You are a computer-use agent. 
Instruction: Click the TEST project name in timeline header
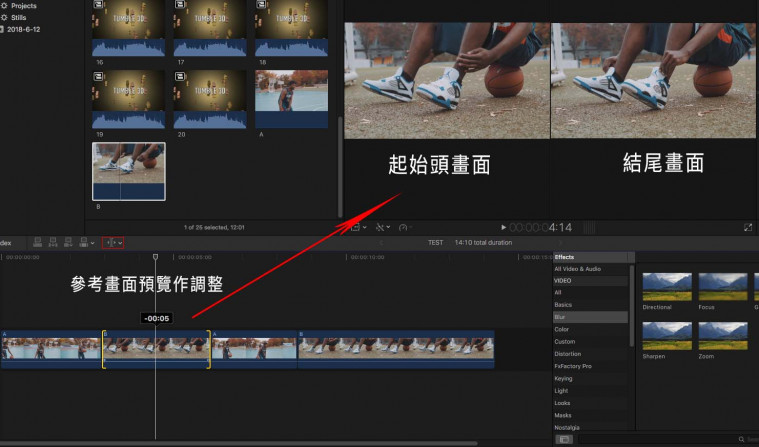(x=435, y=243)
